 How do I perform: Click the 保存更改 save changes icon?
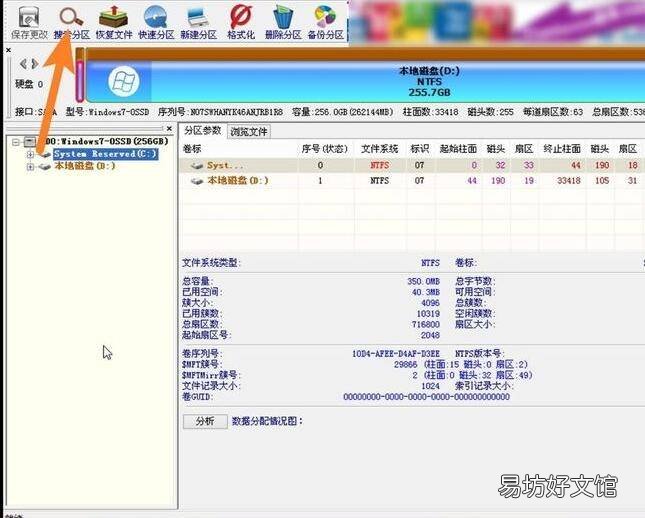point(29,22)
